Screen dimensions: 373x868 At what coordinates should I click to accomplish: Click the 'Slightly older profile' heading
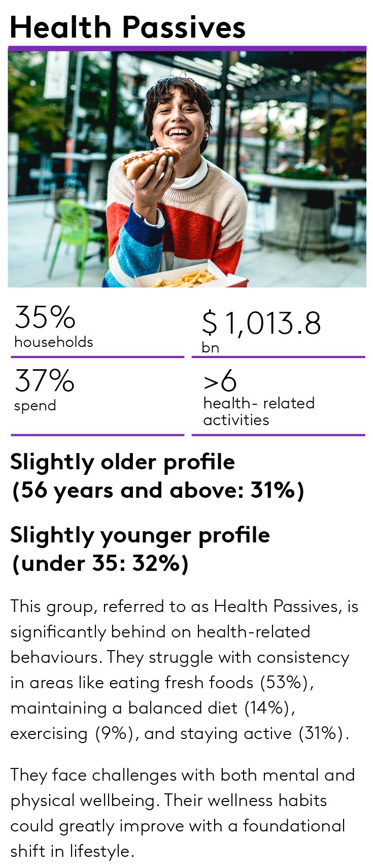point(123,462)
